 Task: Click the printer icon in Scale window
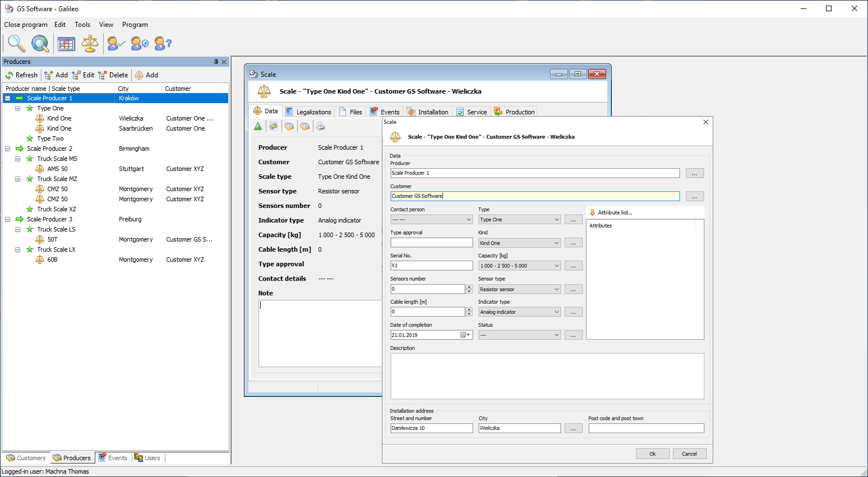click(321, 127)
